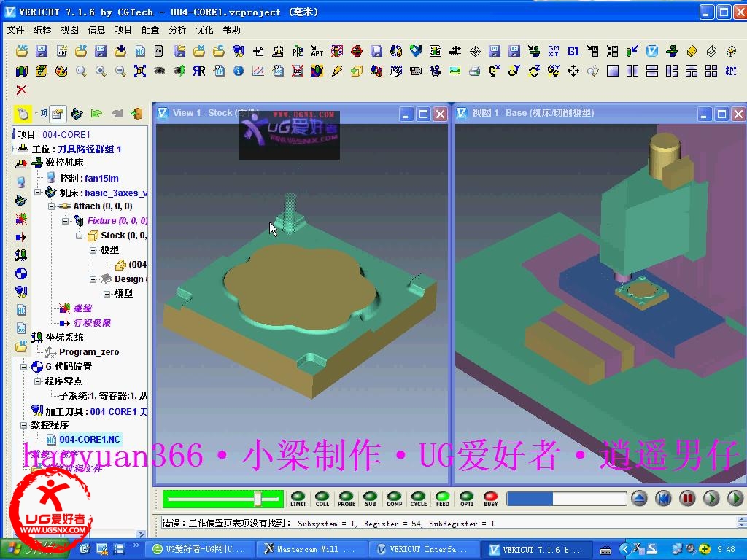Click the printer icon
The width and height of the screenshot is (747, 560).
tap(474, 71)
